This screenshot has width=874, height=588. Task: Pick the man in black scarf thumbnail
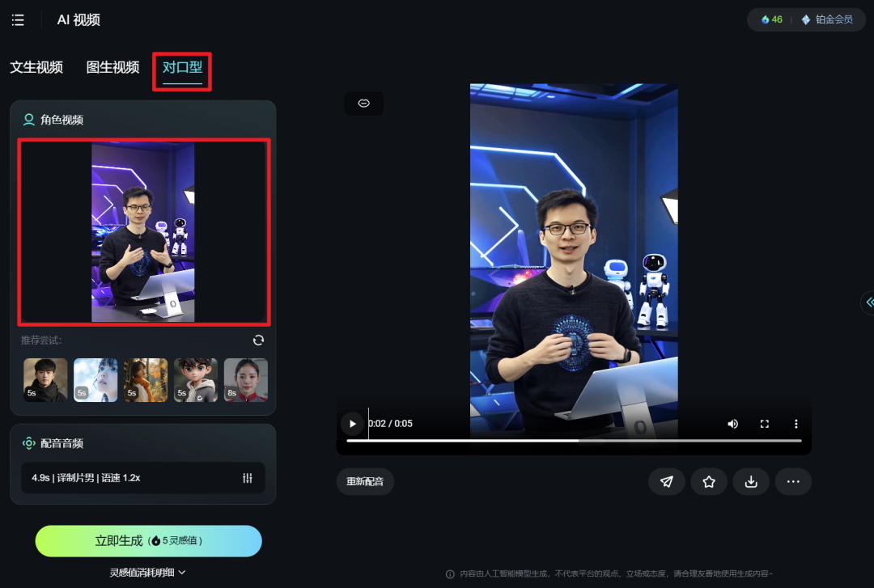coord(45,380)
